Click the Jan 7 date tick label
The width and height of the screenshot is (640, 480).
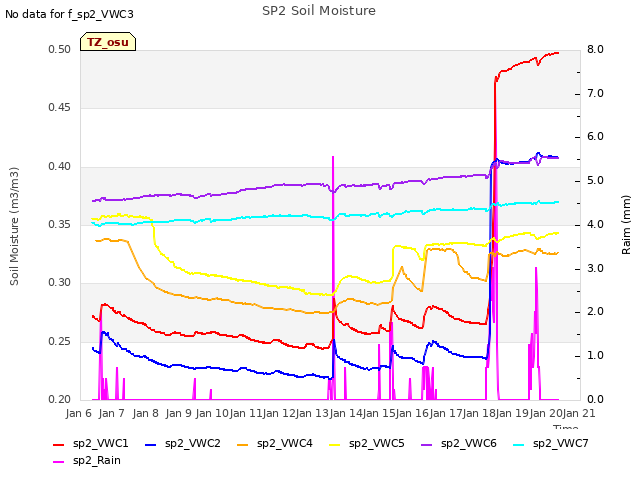coord(111,413)
